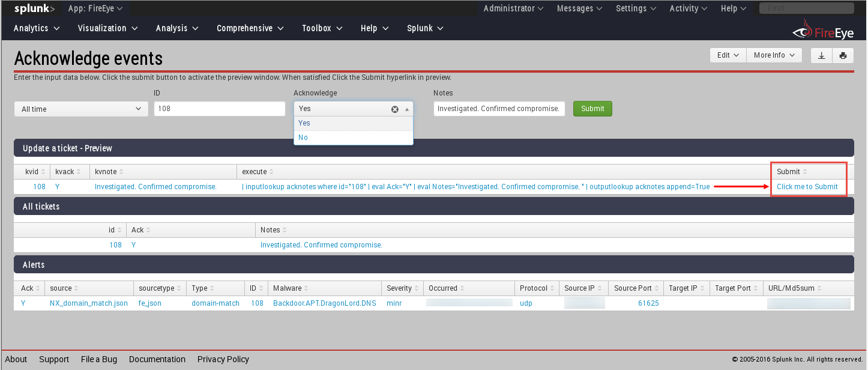This screenshot has height=370, width=868.
Task: Open the File a Bug footer link
Action: [98, 359]
